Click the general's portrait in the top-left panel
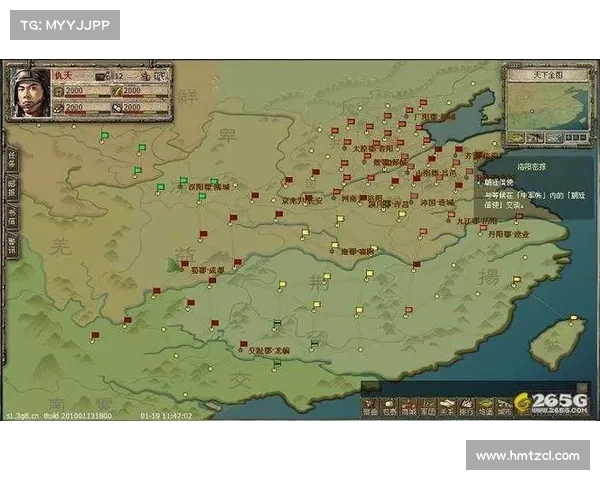Image resolution: width=600 pixels, height=480 pixels. 31,93
